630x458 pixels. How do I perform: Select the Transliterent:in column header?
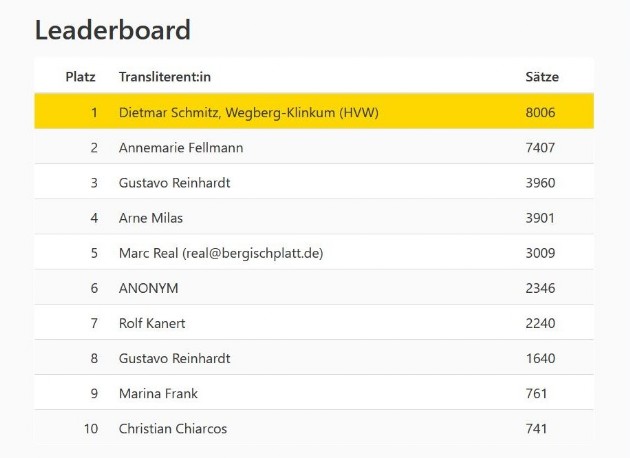click(165, 76)
